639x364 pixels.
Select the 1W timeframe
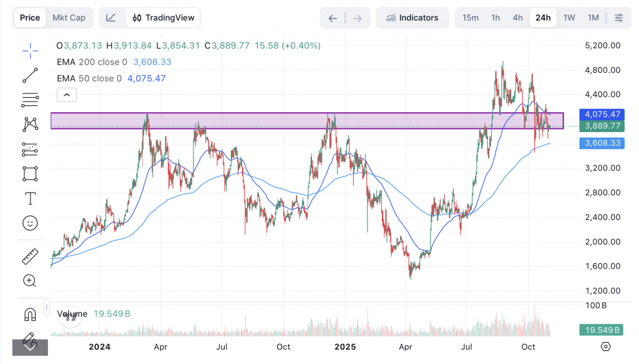click(x=568, y=17)
